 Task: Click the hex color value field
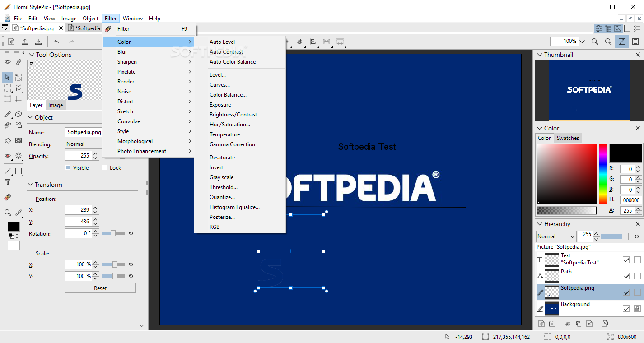(631, 200)
